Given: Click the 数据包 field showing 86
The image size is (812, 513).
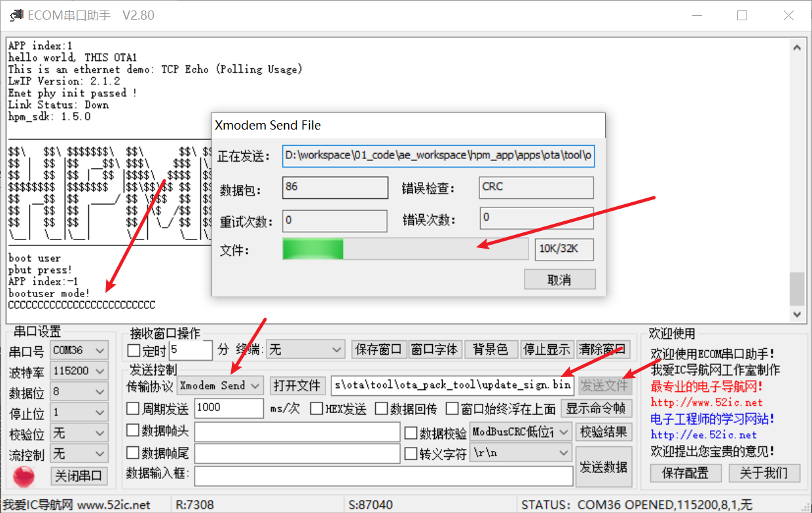Looking at the screenshot, I should coord(335,188).
